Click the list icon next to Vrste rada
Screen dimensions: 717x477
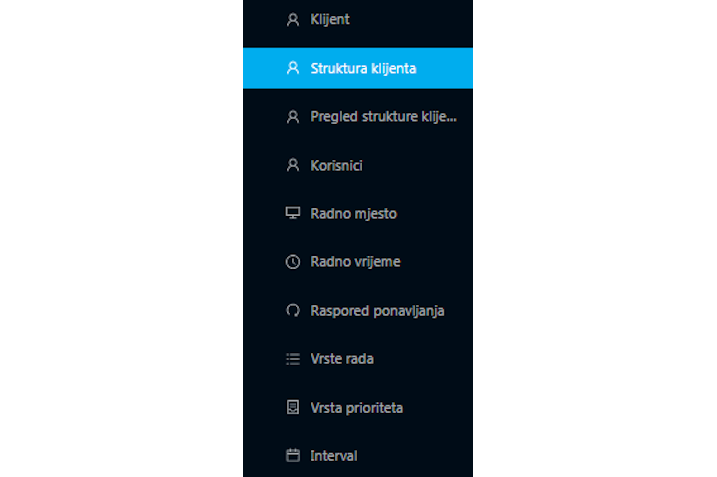293,359
